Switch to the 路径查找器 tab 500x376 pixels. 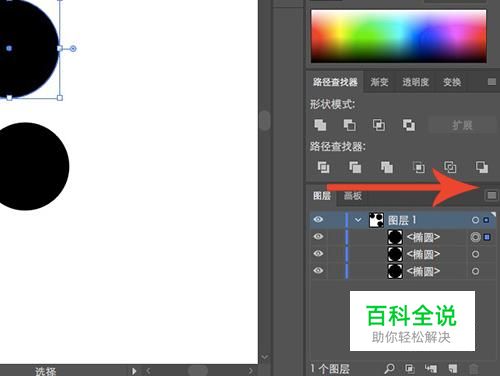coord(335,82)
